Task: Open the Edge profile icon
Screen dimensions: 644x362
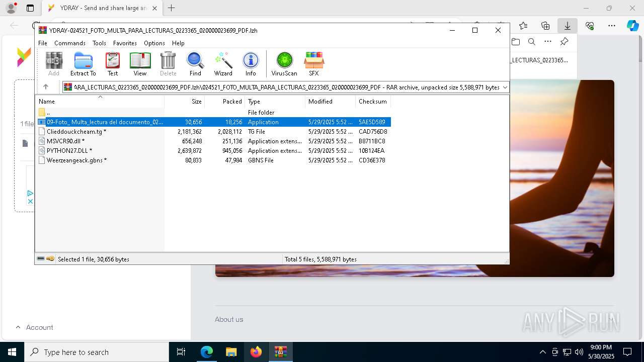Action: click(x=11, y=8)
